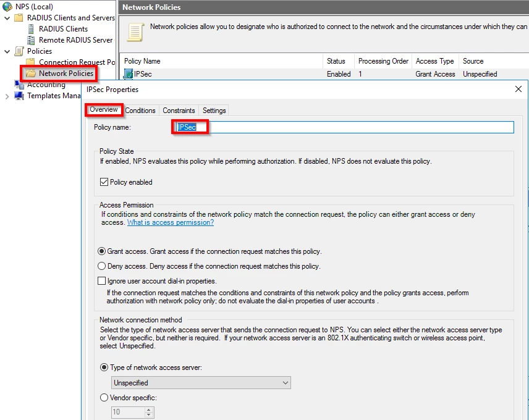529x420 pixels.
Task: Click the Network Policies folder icon
Action: [31, 73]
